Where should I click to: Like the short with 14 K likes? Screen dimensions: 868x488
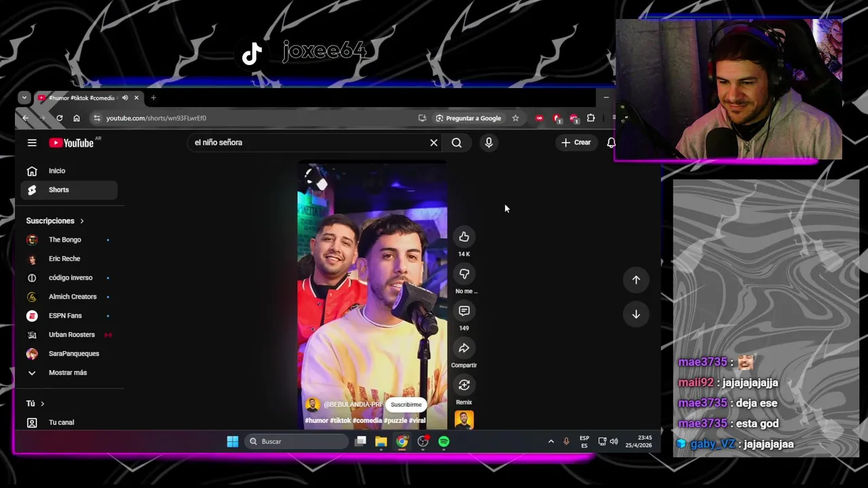point(464,237)
